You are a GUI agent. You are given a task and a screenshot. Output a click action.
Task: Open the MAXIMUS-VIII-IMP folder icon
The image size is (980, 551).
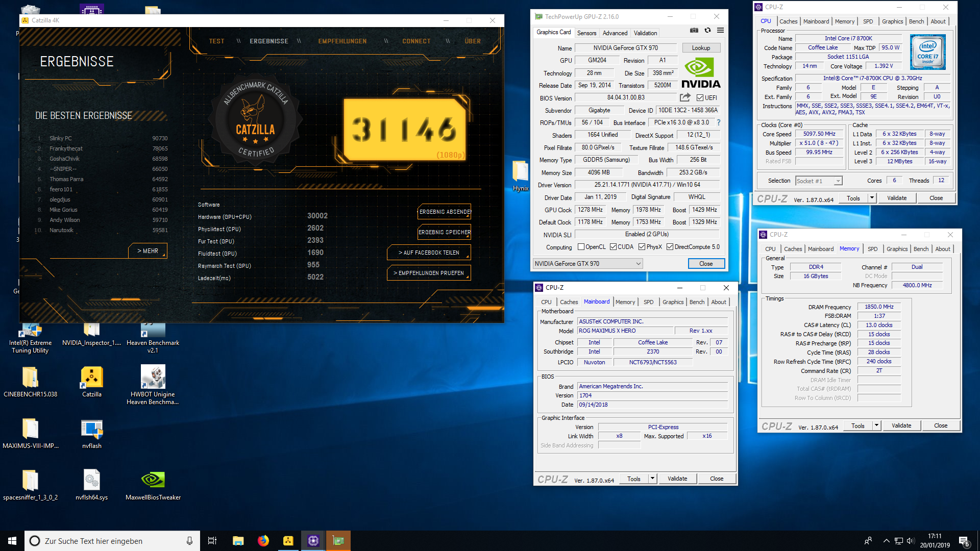(x=30, y=434)
